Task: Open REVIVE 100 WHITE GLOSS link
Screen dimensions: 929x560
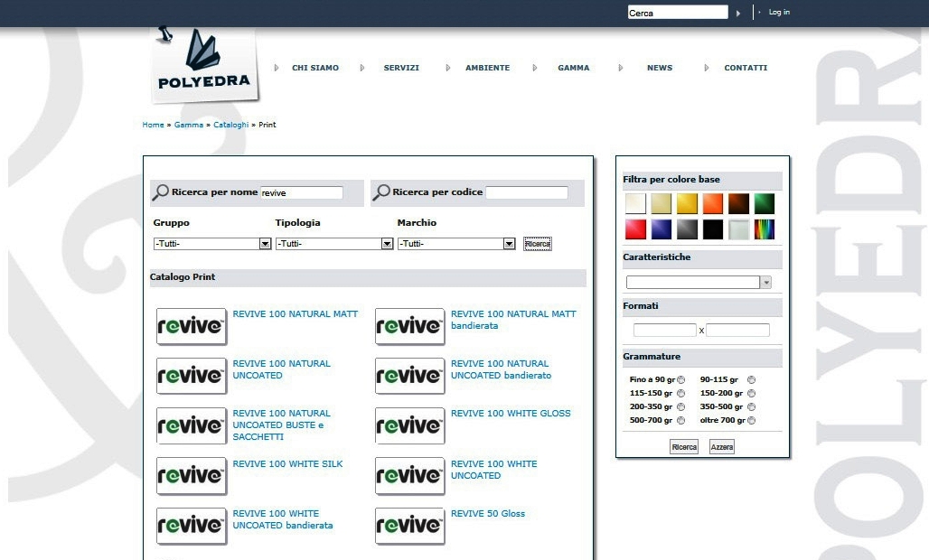Action: [511, 413]
